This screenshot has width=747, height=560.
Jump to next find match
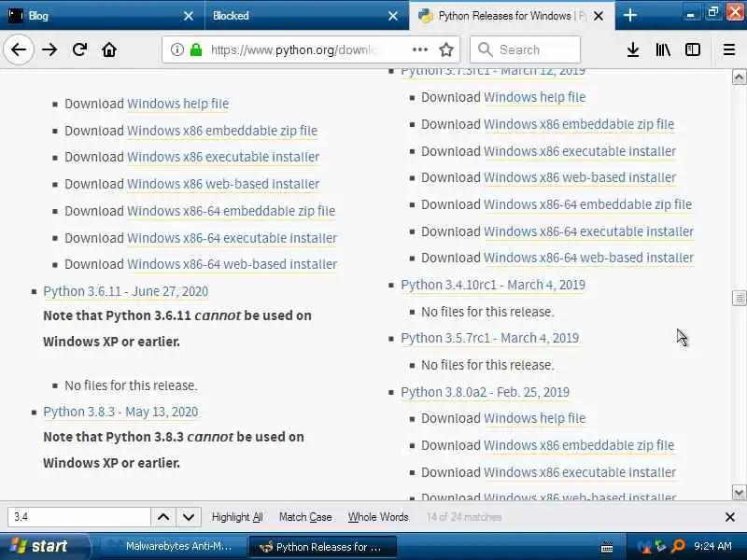tap(189, 517)
